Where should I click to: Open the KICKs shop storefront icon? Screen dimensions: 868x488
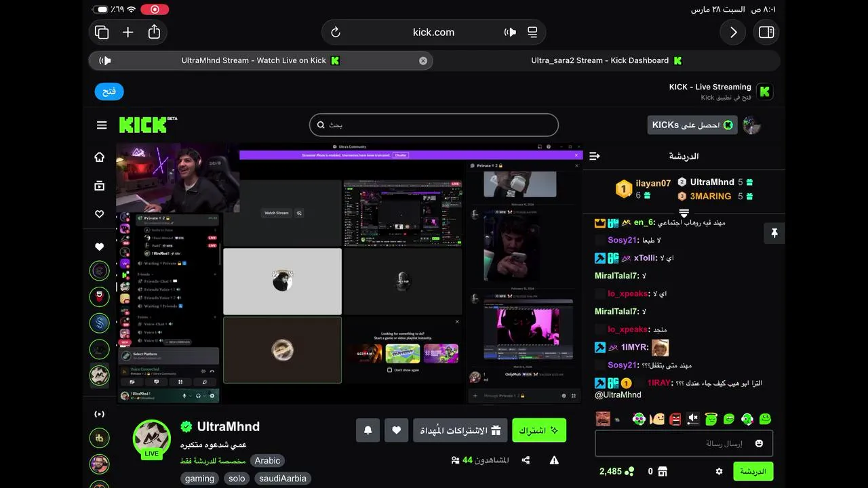(x=663, y=471)
